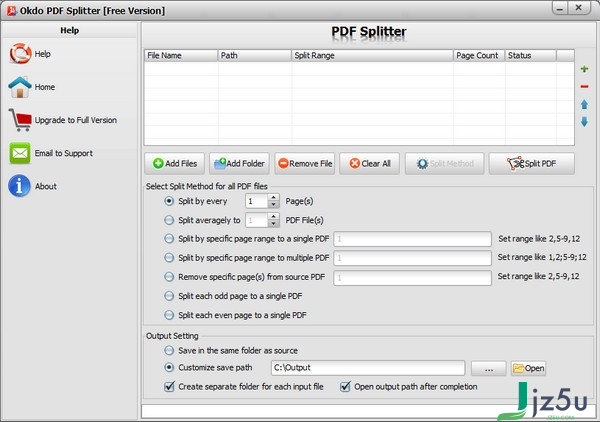
Task: Increase Split averagely PDF file count
Action: 273,217
